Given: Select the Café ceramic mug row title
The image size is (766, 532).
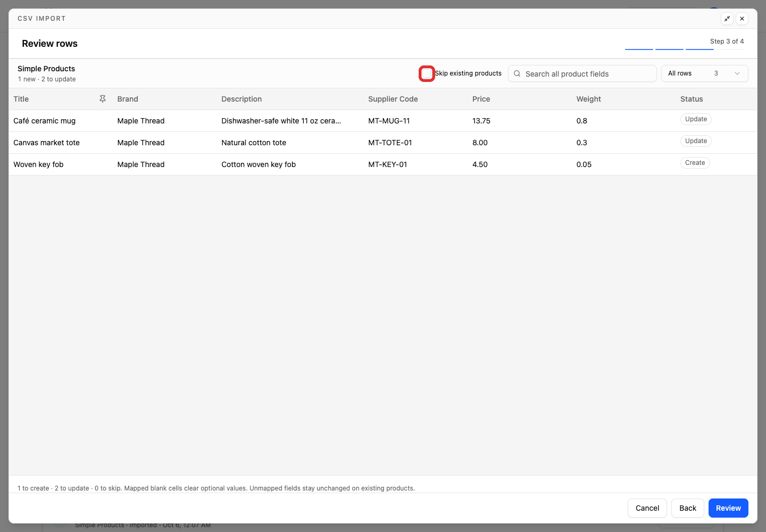Looking at the screenshot, I should pos(45,121).
